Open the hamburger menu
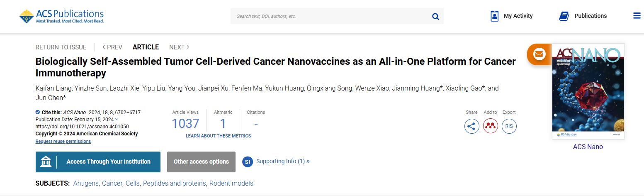The width and height of the screenshot is (644, 196). pyautogui.click(x=637, y=16)
